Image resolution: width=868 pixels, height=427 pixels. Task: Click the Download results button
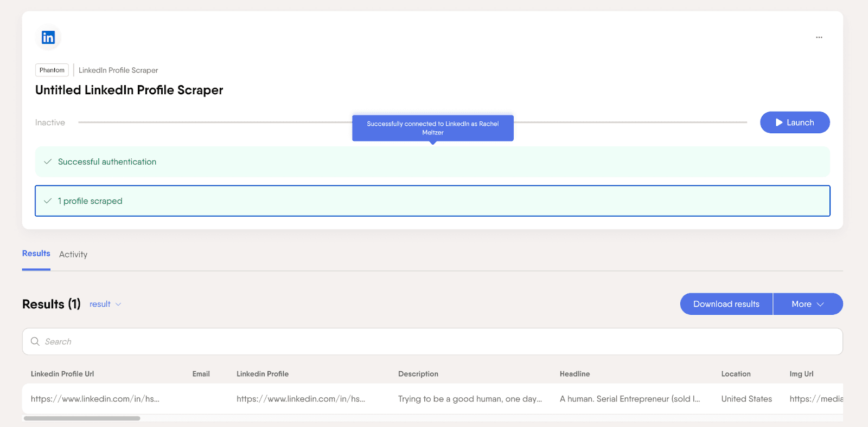726,304
